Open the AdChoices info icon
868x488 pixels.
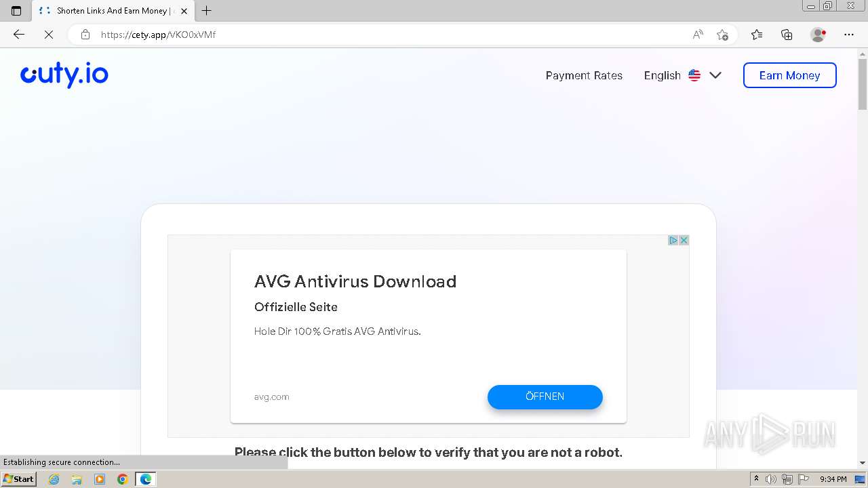[673, 240]
